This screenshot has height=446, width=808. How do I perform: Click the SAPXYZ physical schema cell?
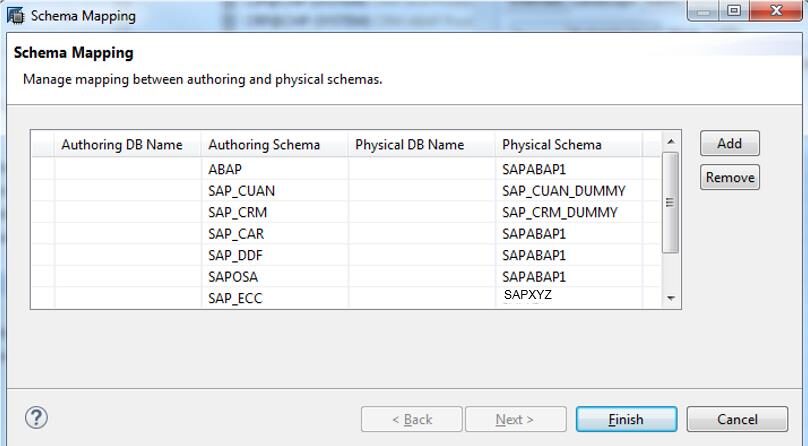(528, 295)
